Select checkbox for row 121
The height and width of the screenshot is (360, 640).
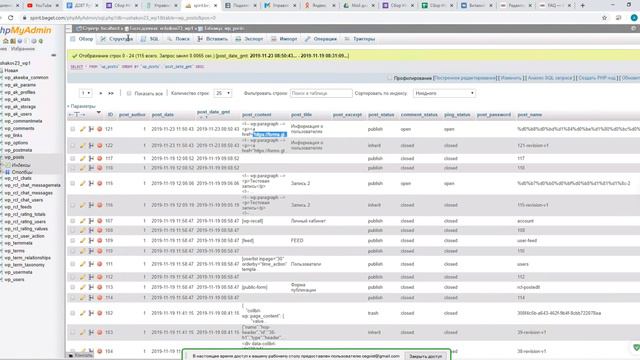(73, 129)
